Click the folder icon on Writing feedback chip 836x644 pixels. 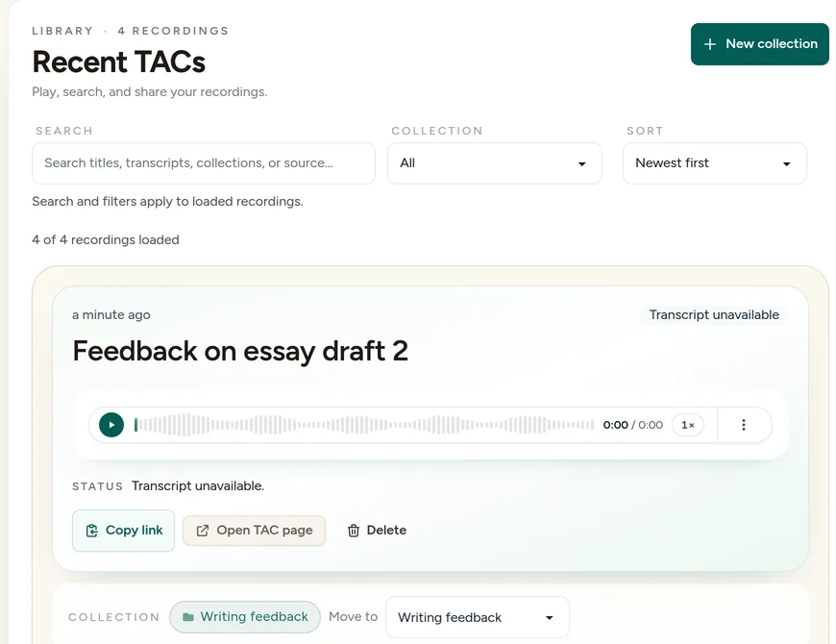point(188,617)
